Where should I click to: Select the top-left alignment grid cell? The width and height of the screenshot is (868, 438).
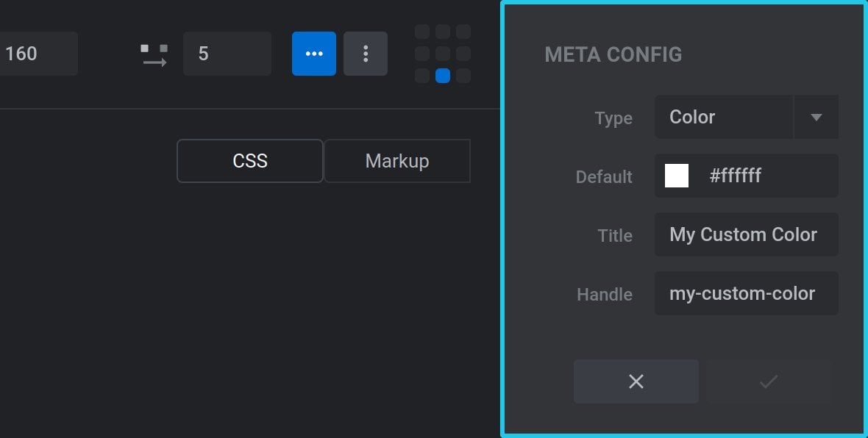421,32
